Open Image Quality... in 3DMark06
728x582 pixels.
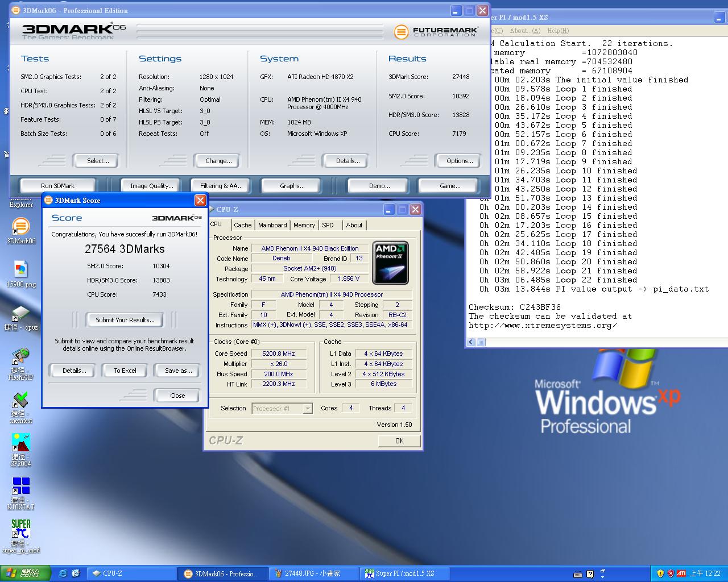tap(151, 186)
